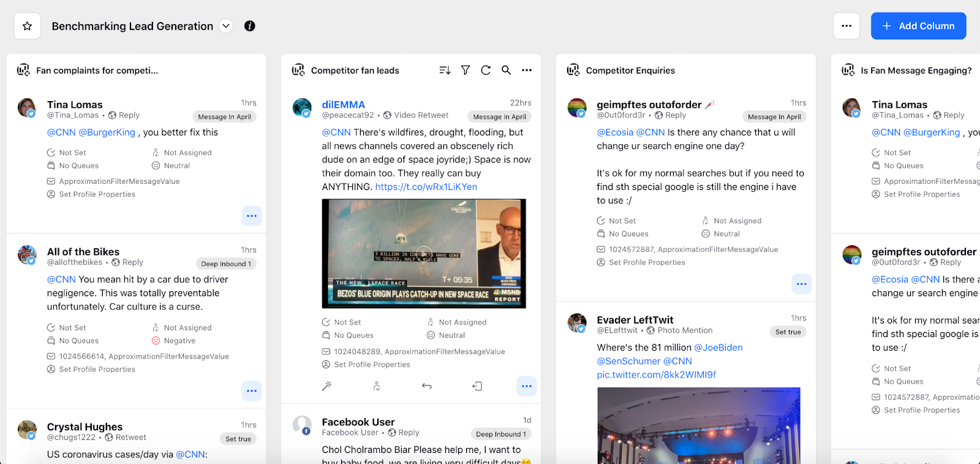Open Crystal Hughes profile name
The height and width of the screenshot is (464, 980).
(x=85, y=427)
